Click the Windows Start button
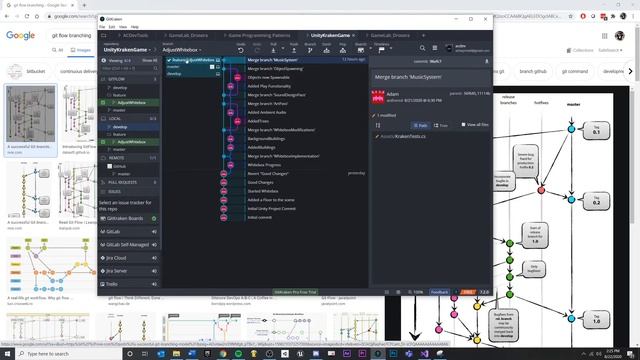This screenshot has width=640, height=360. pyautogui.click(x=7, y=353)
